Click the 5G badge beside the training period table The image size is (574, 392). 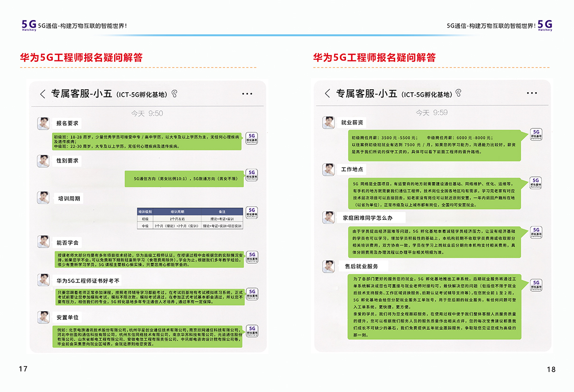point(252,212)
